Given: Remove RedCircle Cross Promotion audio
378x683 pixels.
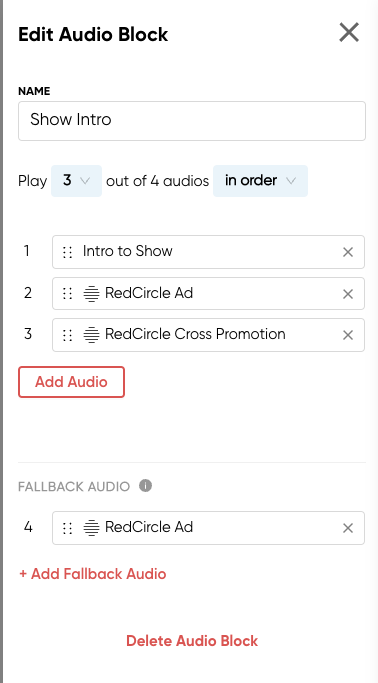Looking at the screenshot, I should (x=348, y=335).
